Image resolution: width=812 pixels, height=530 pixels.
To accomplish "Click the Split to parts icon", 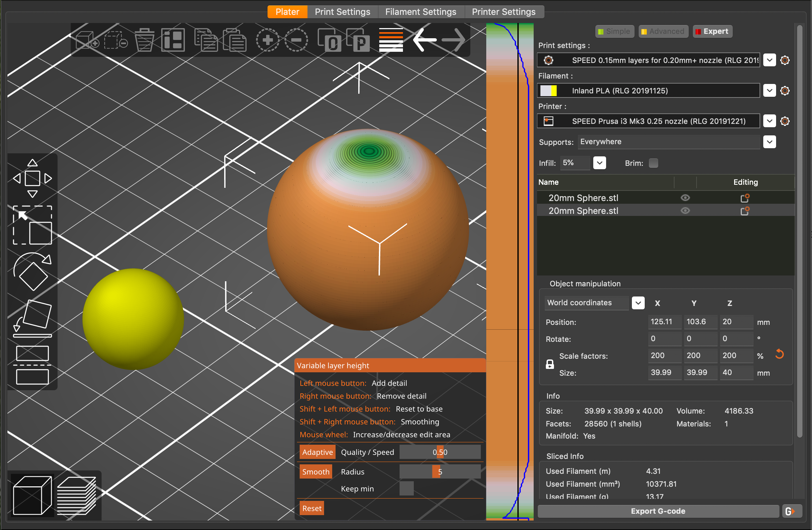I will click(358, 40).
